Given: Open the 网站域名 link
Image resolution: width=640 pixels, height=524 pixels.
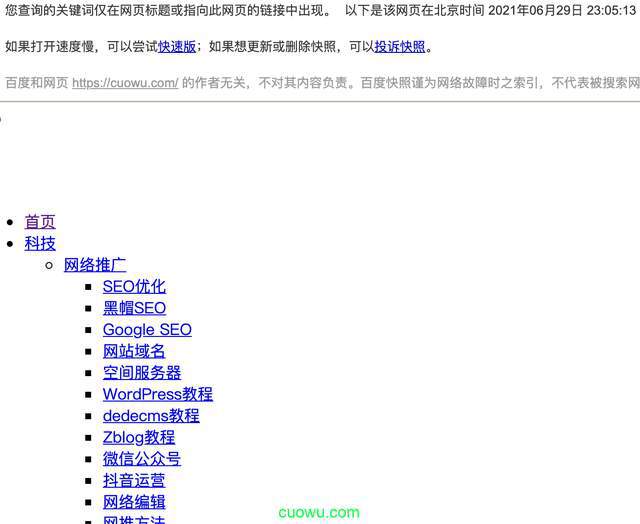Looking at the screenshot, I should (134, 351).
